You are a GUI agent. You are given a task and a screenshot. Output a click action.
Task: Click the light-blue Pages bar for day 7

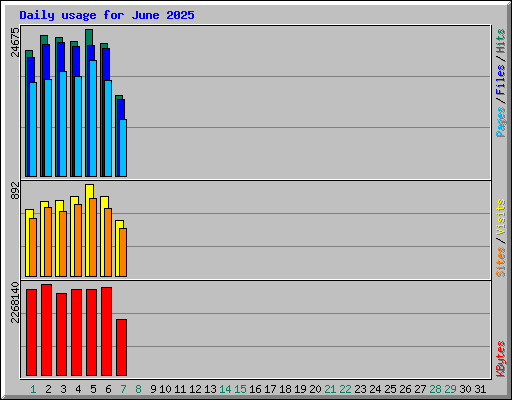tap(123, 148)
